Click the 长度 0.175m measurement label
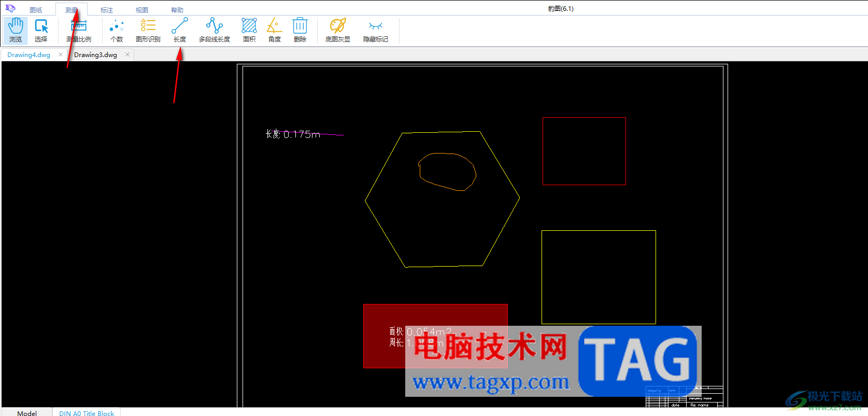The height and width of the screenshot is (416, 868). 293,134
